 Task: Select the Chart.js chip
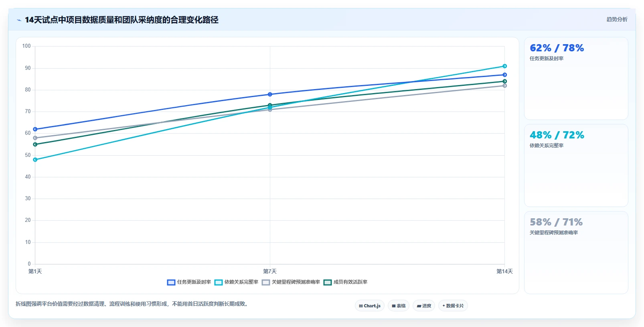(x=370, y=306)
